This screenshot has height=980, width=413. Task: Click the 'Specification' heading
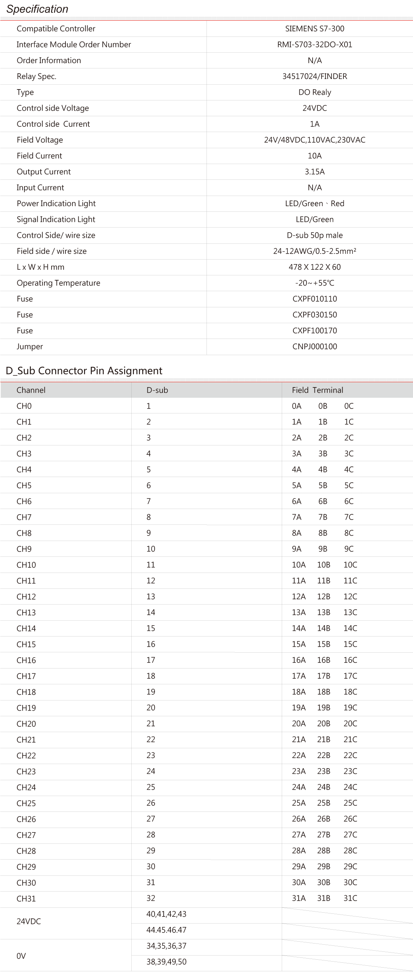pos(37,9)
